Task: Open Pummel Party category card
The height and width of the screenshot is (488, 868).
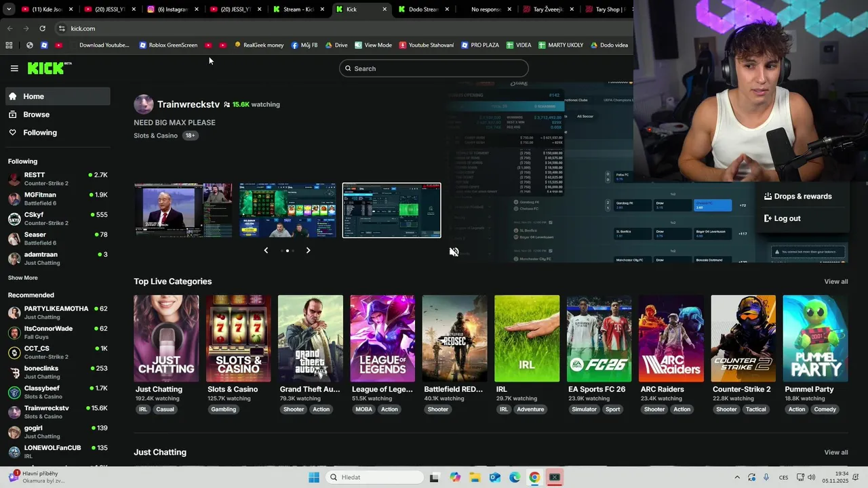Action: pos(815,338)
